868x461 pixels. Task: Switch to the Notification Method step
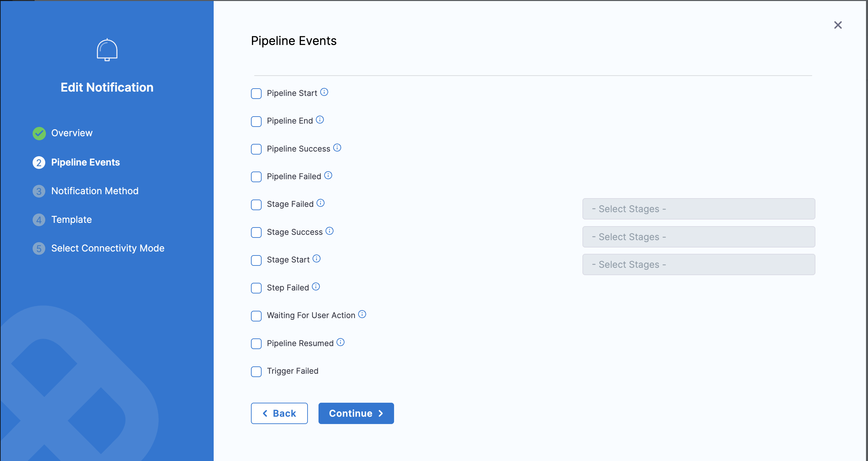click(x=94, y=191)
